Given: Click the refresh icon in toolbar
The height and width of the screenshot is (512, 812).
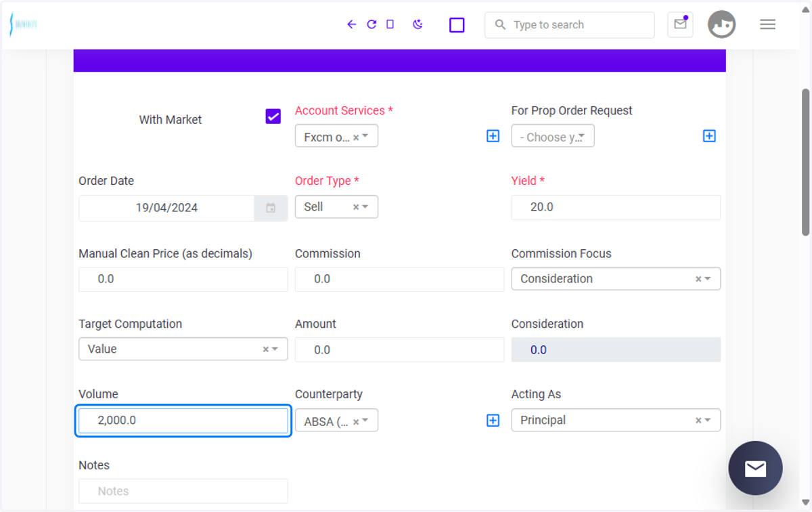Looking at the screenshot, I should pyautogui.click(x=371, y=24).
